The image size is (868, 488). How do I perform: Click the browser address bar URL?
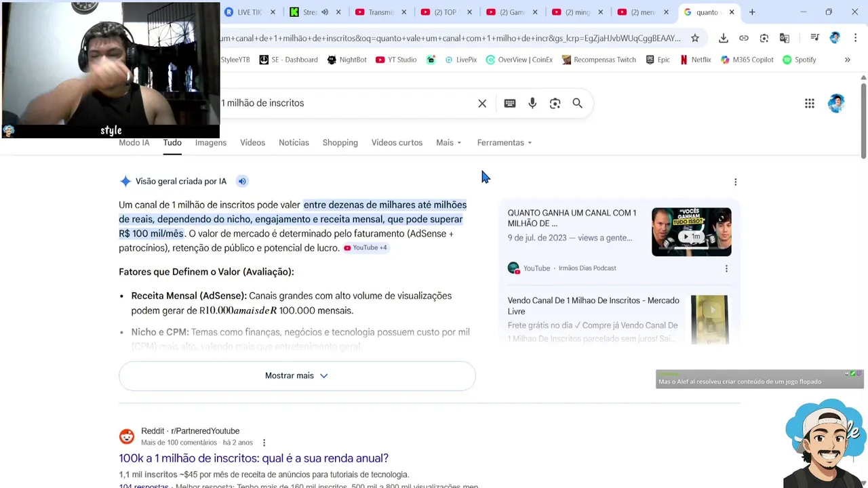(x=451, y=38)
